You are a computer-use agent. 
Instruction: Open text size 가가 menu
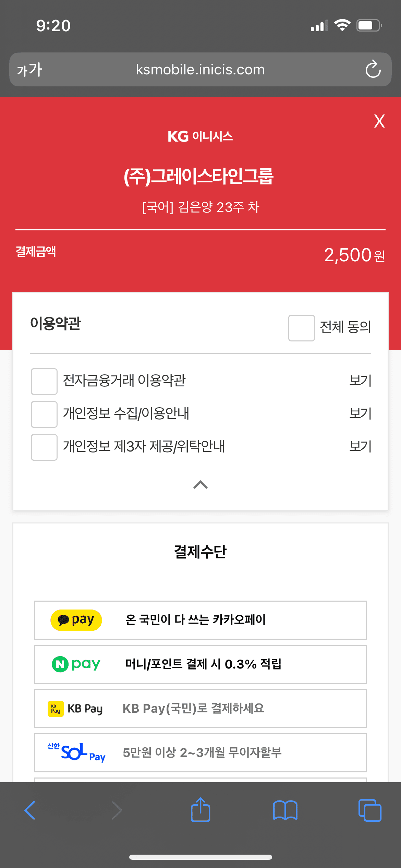click(x=29, y=70)
